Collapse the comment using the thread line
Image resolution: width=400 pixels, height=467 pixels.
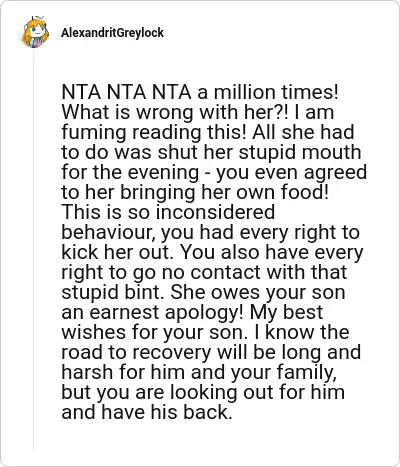(33, 250)
